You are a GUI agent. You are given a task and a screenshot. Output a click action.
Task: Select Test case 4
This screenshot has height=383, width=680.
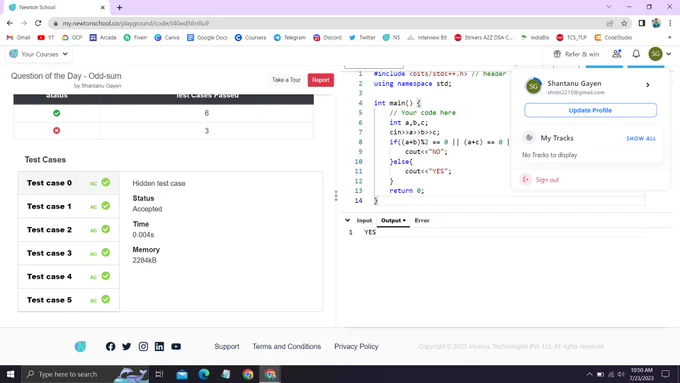click(69, 277)
